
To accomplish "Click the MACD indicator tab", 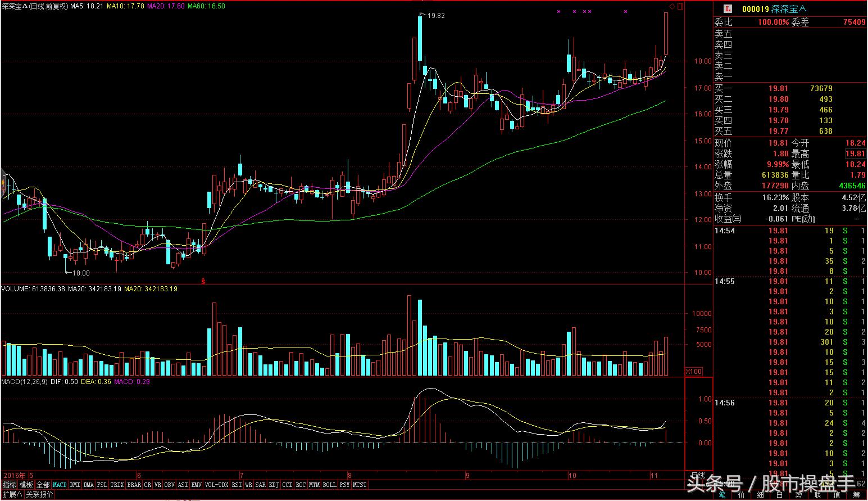I will tap(60, 485).
